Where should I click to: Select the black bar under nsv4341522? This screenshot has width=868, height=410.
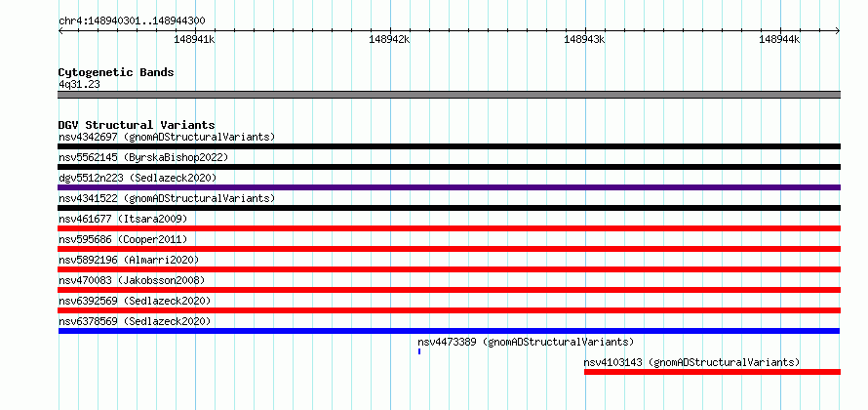449,208
